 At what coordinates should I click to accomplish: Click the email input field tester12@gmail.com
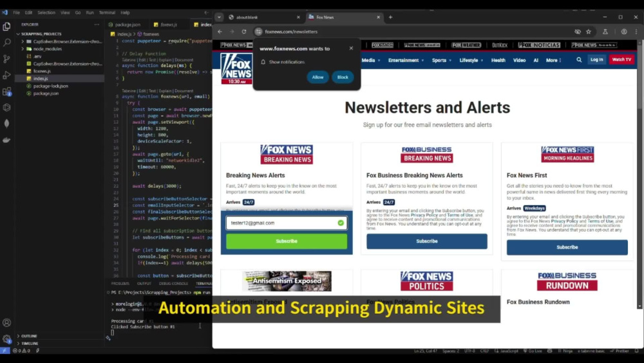point(287,223)
